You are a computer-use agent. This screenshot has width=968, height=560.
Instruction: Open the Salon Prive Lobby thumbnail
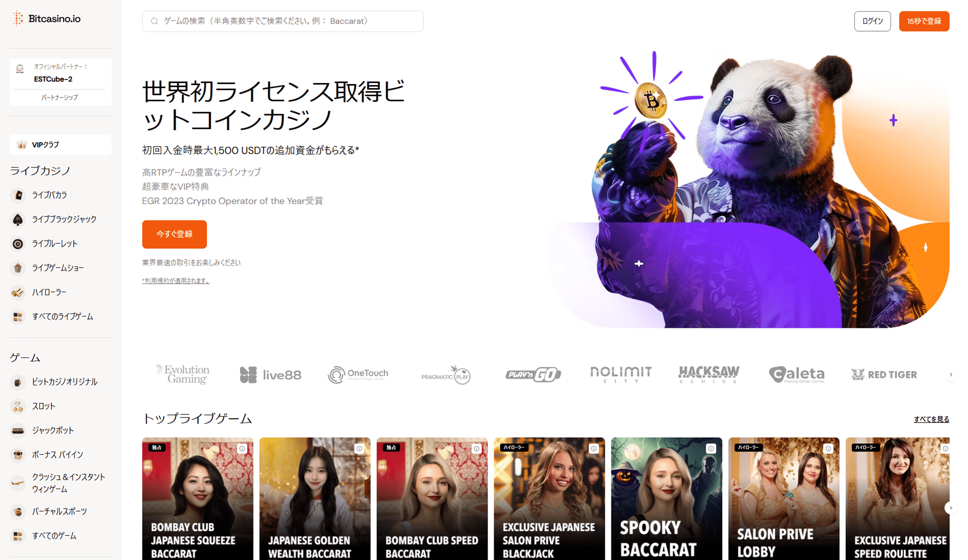[784, 499]
